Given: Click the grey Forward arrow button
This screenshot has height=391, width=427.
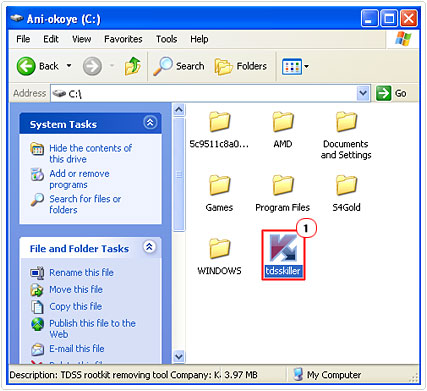Looking at the screenshot, I should pyautogui.click(x=92, y=66).
